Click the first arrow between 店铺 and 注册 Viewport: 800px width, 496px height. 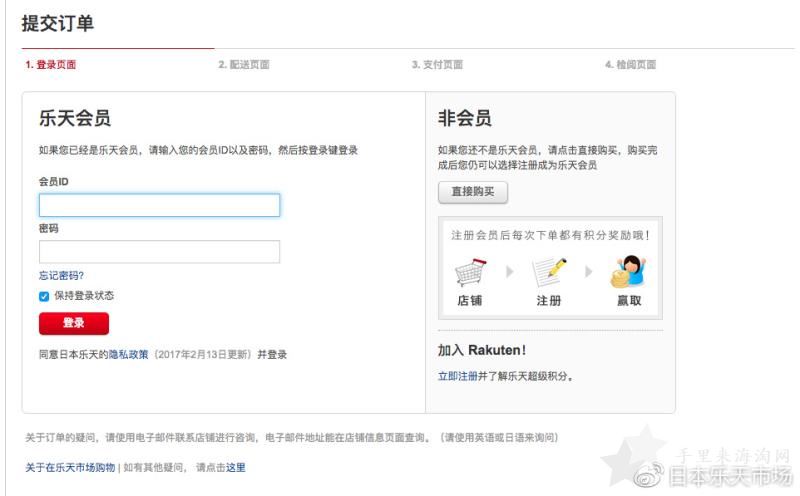[509, 271]
